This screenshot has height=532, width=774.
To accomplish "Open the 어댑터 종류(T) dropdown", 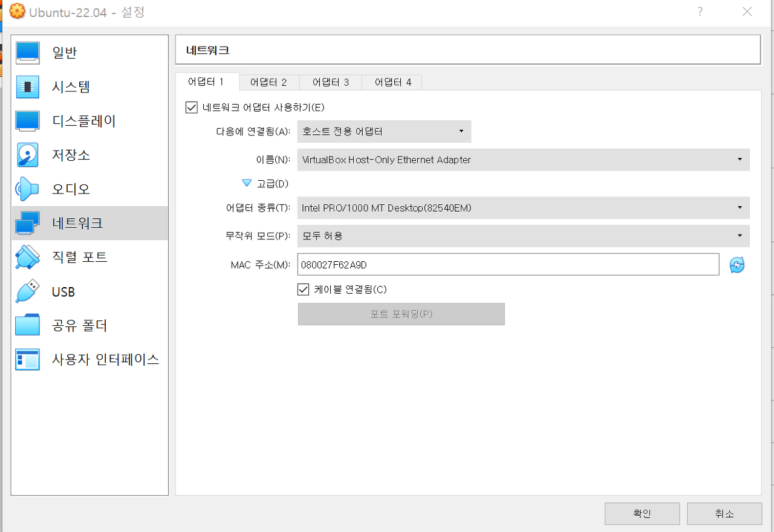I will (x=523, y=207).
